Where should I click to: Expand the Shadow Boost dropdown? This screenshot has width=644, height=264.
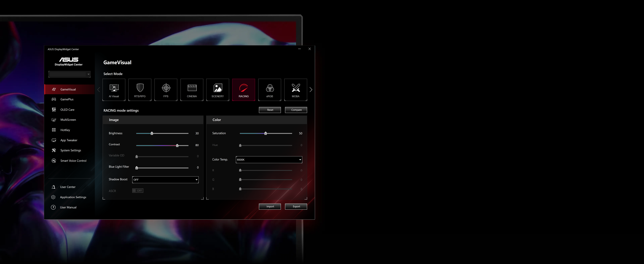pyautogui.click(x=165, y=180)
